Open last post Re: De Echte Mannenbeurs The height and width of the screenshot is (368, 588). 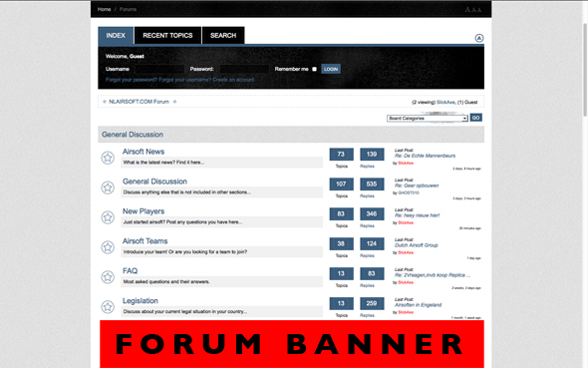(425, 156)
